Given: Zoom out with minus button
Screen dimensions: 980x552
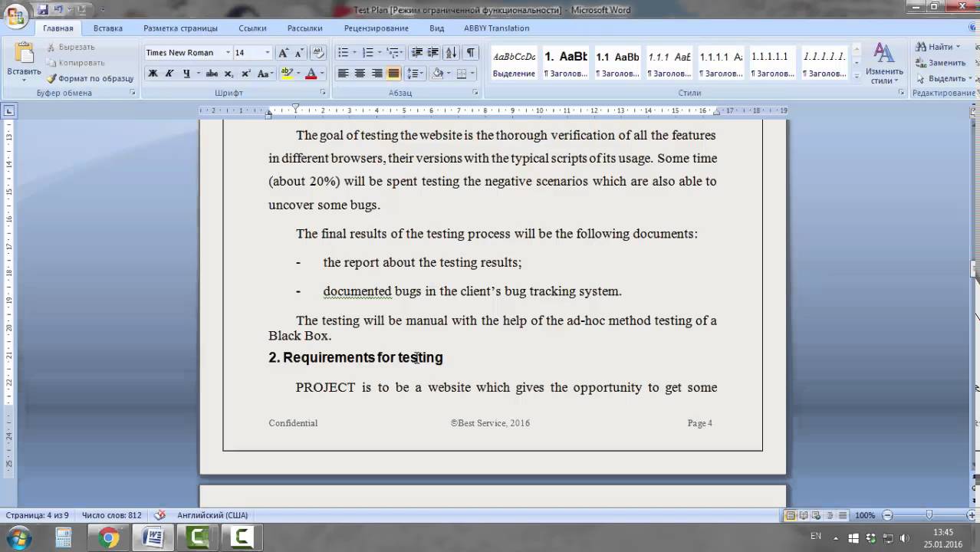Looking at the screenshot, I should (887, 515).
